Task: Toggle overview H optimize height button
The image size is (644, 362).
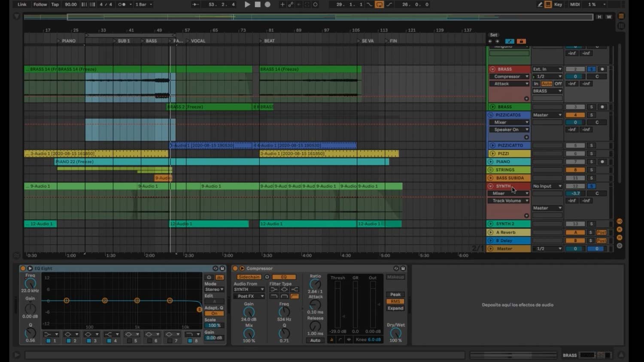Action: tap(599, 17)
